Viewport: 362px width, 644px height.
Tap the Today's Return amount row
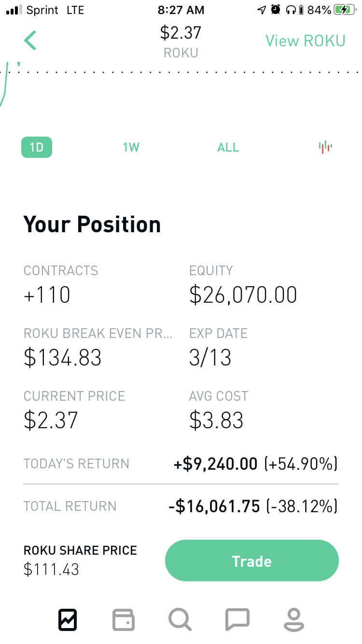coord(255,464)
